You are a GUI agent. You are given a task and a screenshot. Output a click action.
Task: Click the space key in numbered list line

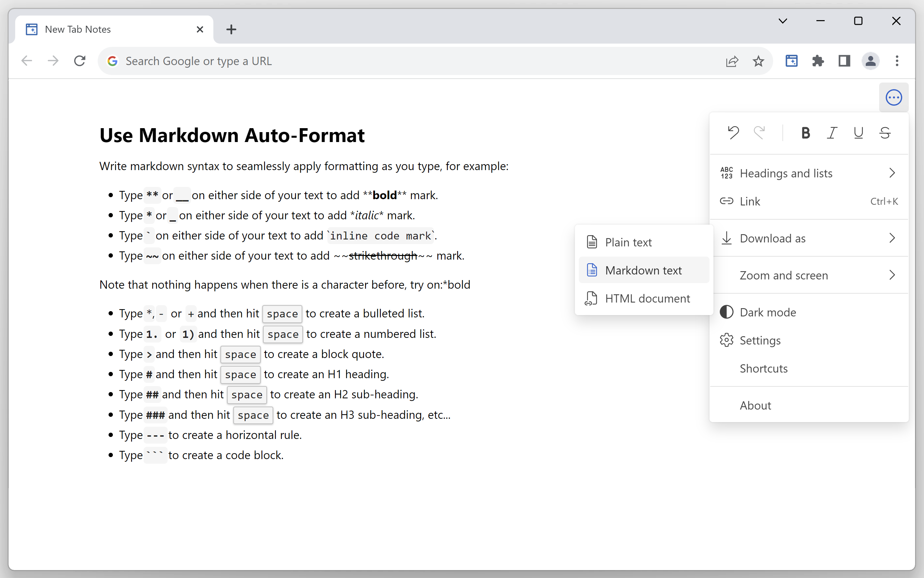pyautogui.click(x=283, y=334)
